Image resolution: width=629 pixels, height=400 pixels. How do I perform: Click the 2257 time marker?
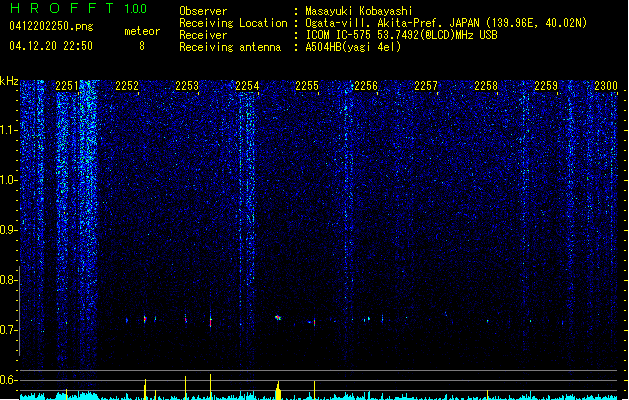pos(426,86)
